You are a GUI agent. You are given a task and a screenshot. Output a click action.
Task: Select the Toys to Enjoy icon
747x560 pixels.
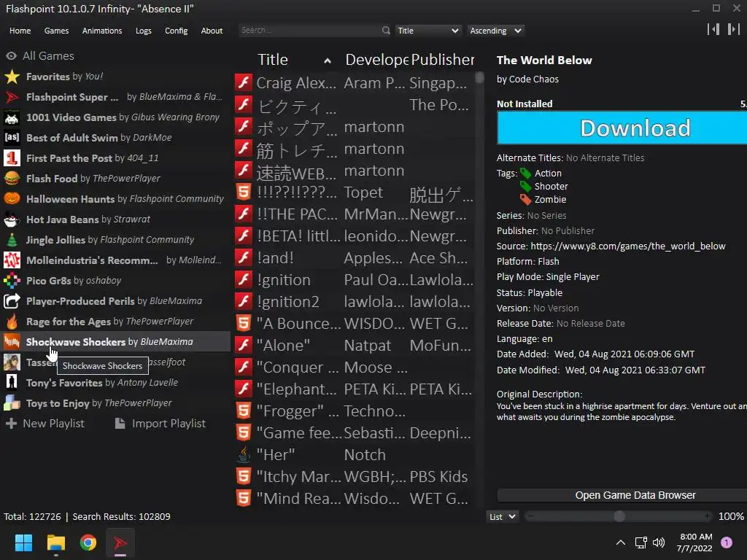(12, 403)
